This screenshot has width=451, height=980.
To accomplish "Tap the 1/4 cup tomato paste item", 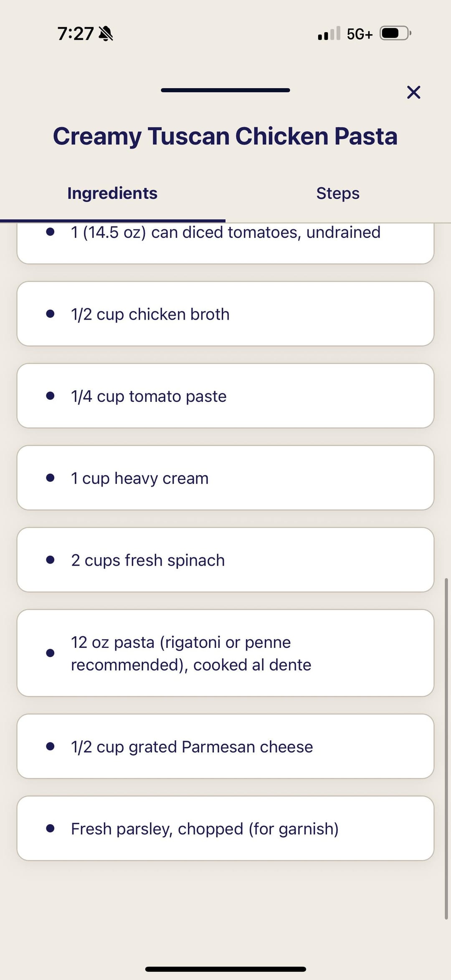I will (x=225, y=396).
